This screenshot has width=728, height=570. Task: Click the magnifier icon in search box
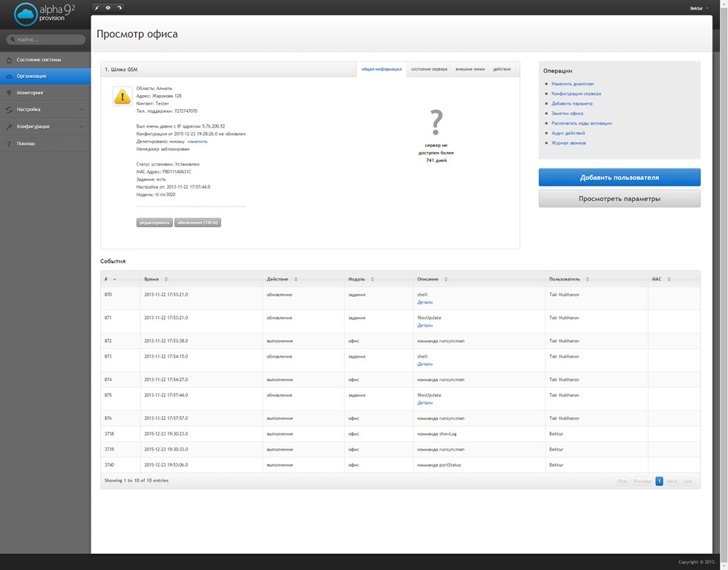pyautogui.click(x=13, y=39)
